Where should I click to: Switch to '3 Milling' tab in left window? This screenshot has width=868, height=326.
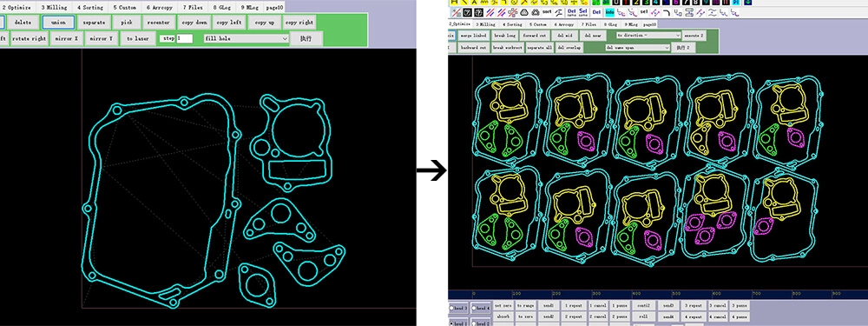(x=54, y=8)
